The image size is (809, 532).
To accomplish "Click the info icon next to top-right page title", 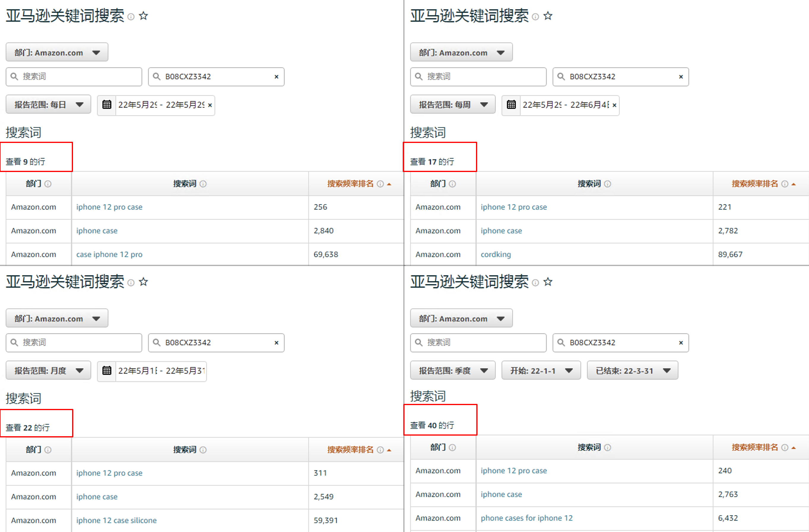I will (535, 17).
